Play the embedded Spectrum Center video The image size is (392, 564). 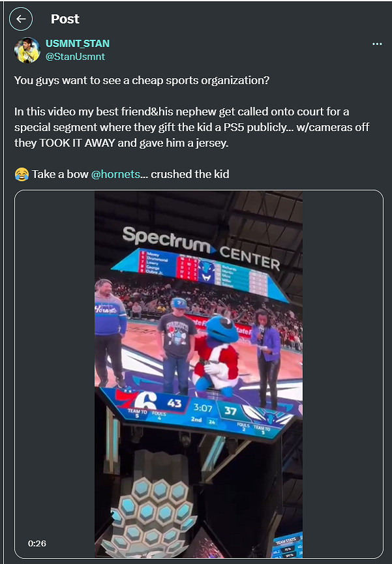pyautogui.click(x=199, y=374)
